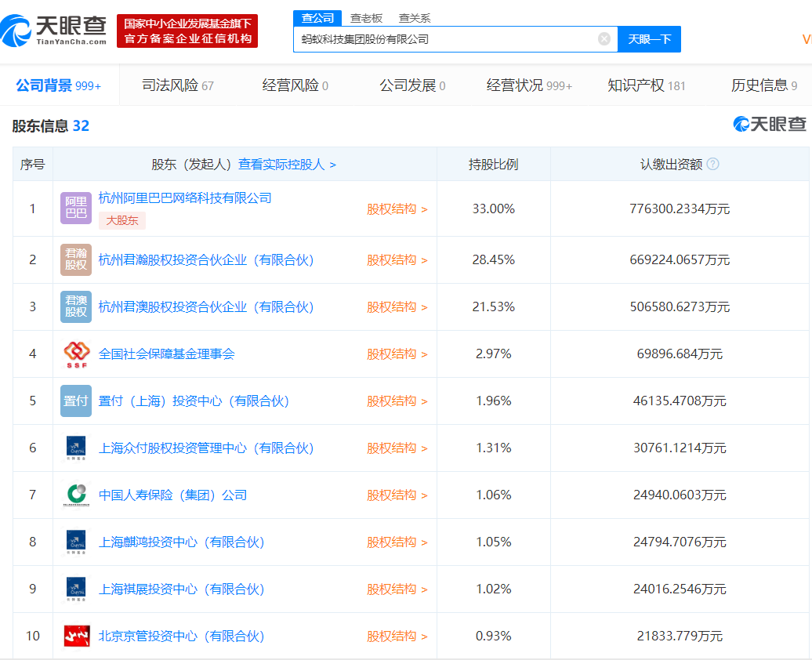Click the 中国人寿 company logo
The image size is (812, 660).
[x=76, y=495]
